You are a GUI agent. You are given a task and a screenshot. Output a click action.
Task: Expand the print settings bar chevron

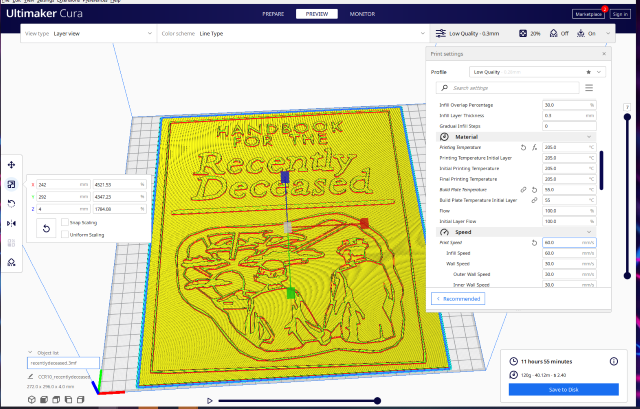608,33
